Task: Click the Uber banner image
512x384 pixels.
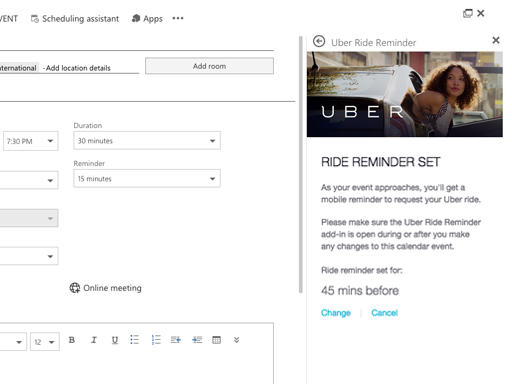Action: (405, 94)
